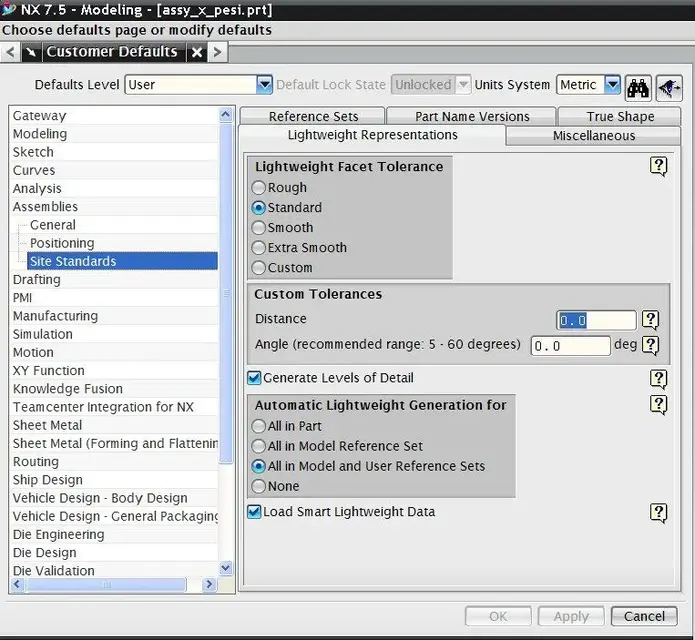Open help for Load Smart Lightweight Data
This screenshot has width=695, height=640.
[658, 513]
